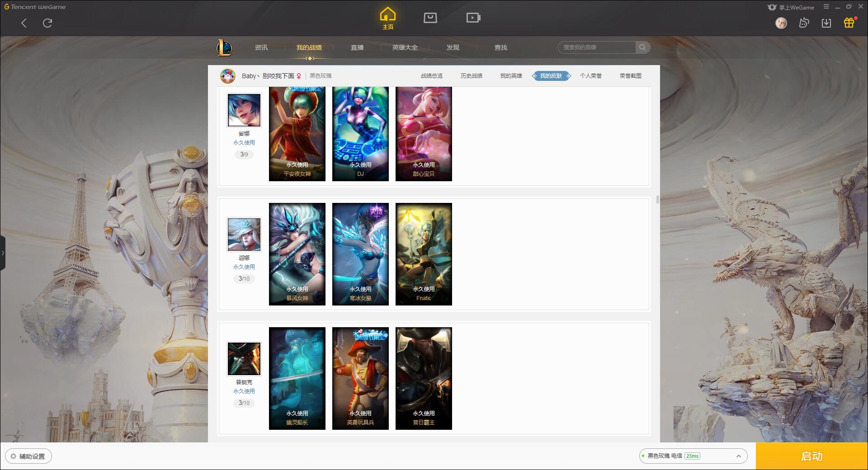Open the hamburger main menu icon
Image resolution: width=868 pixels, height=470 pixels.
pos(826,7)
